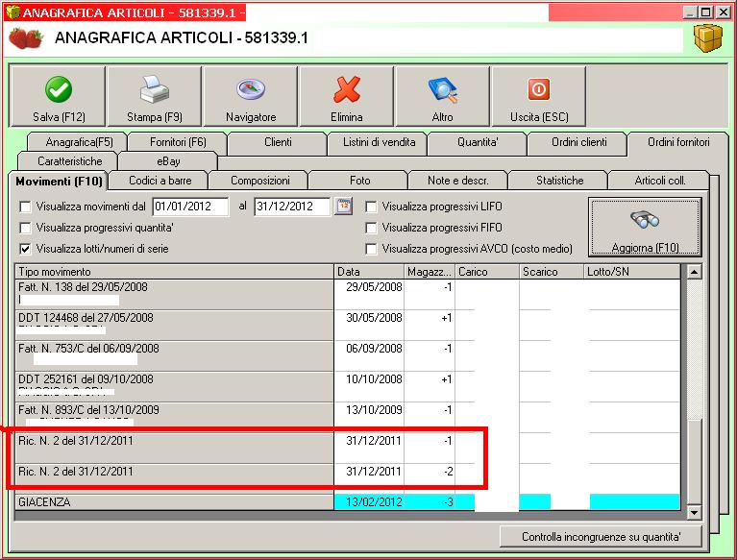This screenshot has width=737, height=560.
Task: Close the Anagrafica Articoli window
Action: (x=724, y=12)
